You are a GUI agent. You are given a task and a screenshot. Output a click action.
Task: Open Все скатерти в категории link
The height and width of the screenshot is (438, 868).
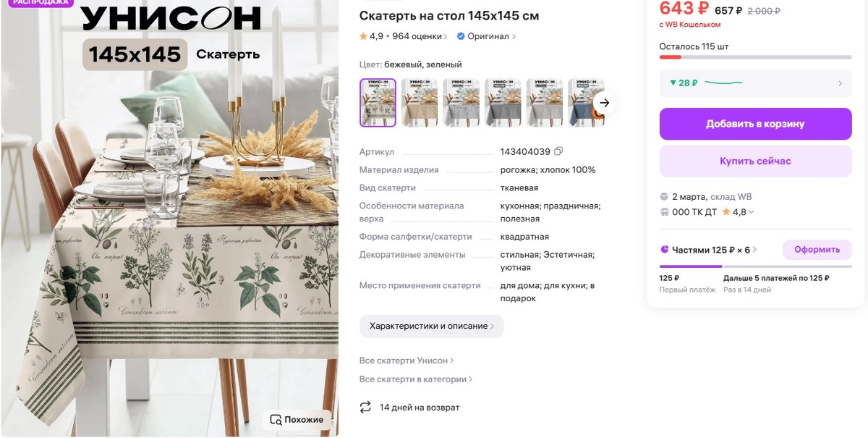click(x=416, y=379)
